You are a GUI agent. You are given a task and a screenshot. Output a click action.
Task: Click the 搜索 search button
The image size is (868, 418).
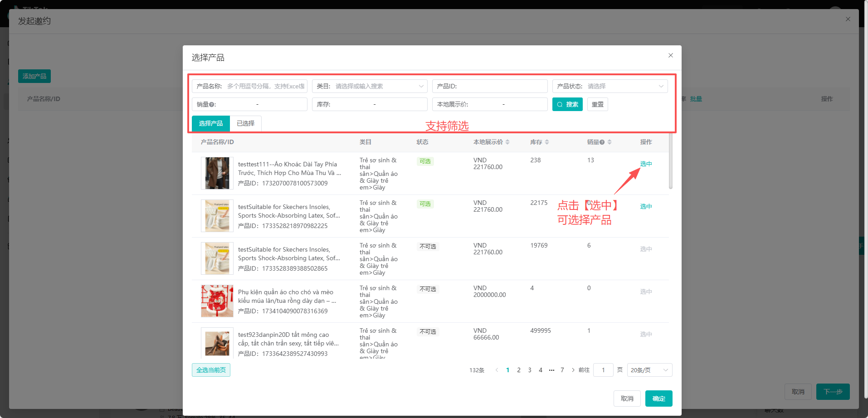tap(567, 104)
